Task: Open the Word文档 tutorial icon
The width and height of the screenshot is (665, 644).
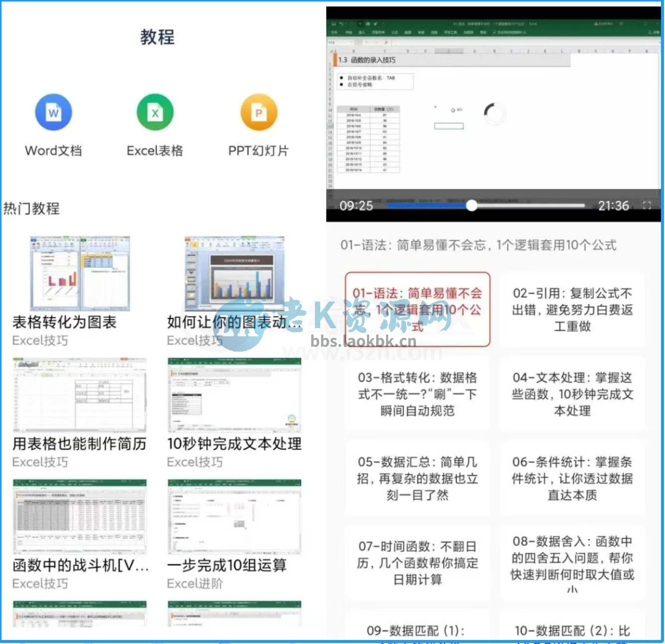Action: point(53,112)
